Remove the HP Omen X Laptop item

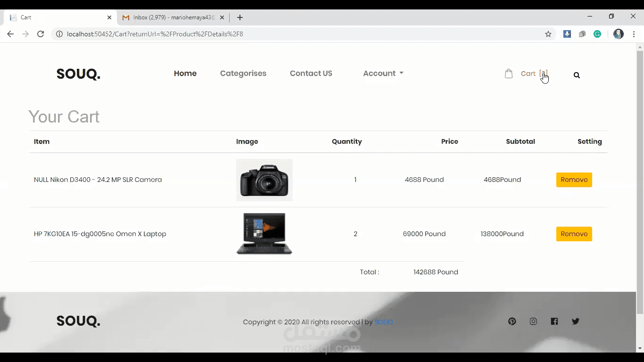574,234
